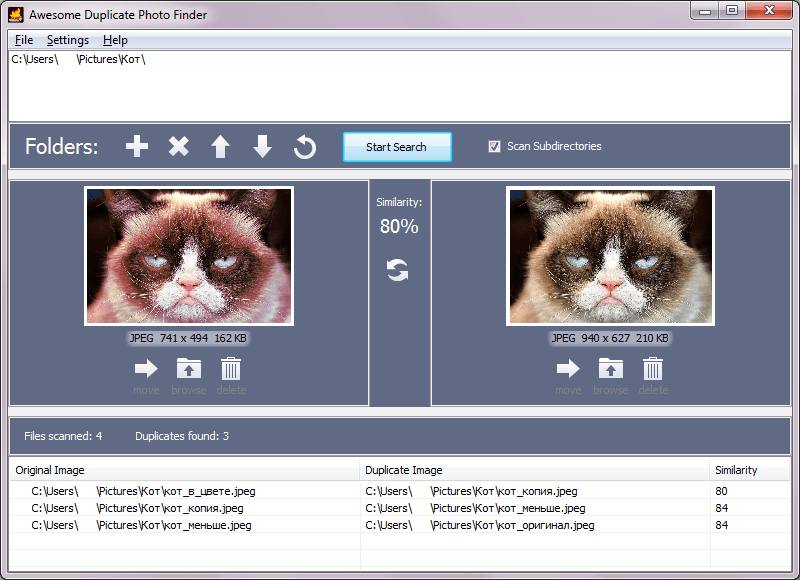Image resolution: width=800 pixels, height=580 pixels.
Task: Reset folder list with the circular arrow icon
Action: pyautogui.click(x=305, y=147)
